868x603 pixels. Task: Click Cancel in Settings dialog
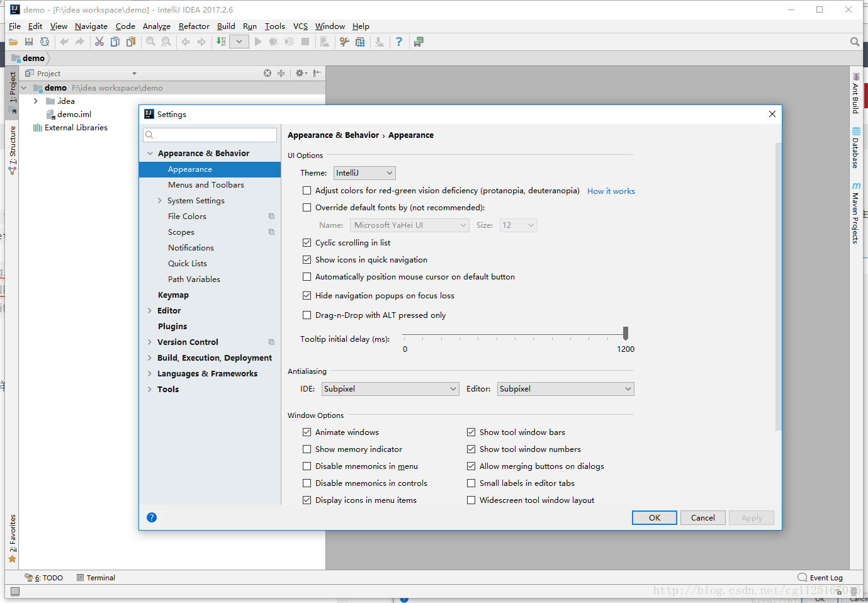click(703, 517)
